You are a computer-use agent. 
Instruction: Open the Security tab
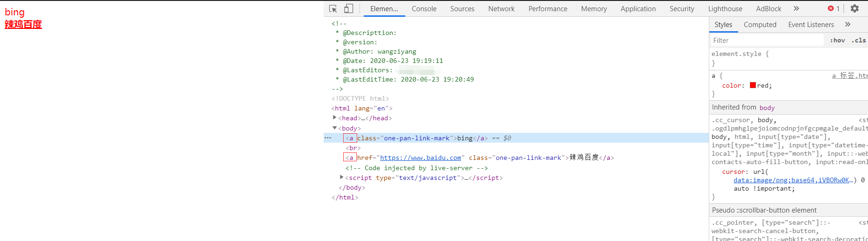click(682, 9)
